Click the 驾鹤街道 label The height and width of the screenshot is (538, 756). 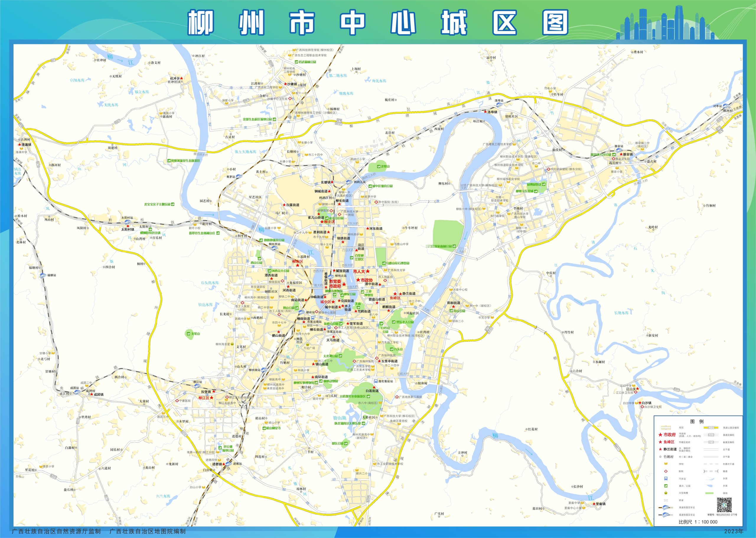click(x=364, y=312)
